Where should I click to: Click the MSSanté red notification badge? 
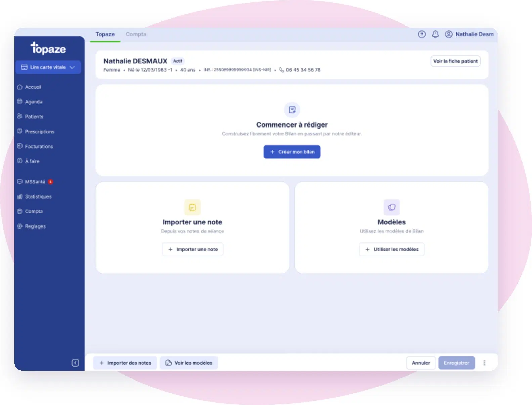coord(50,182)
